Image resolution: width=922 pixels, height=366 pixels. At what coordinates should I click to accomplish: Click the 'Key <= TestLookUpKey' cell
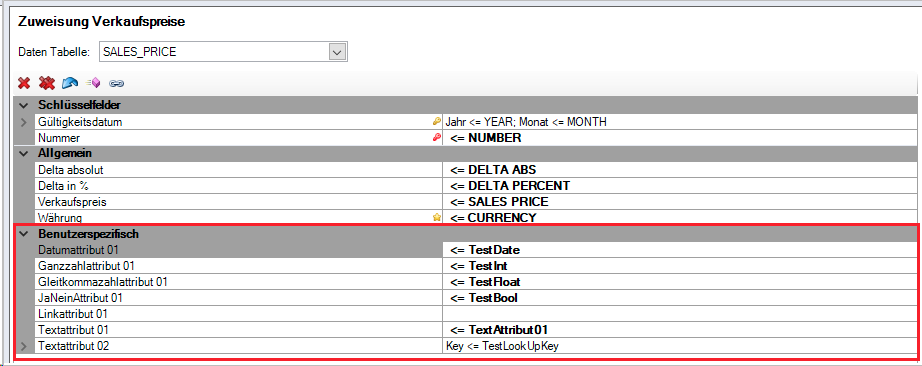[x=681, y=346]
